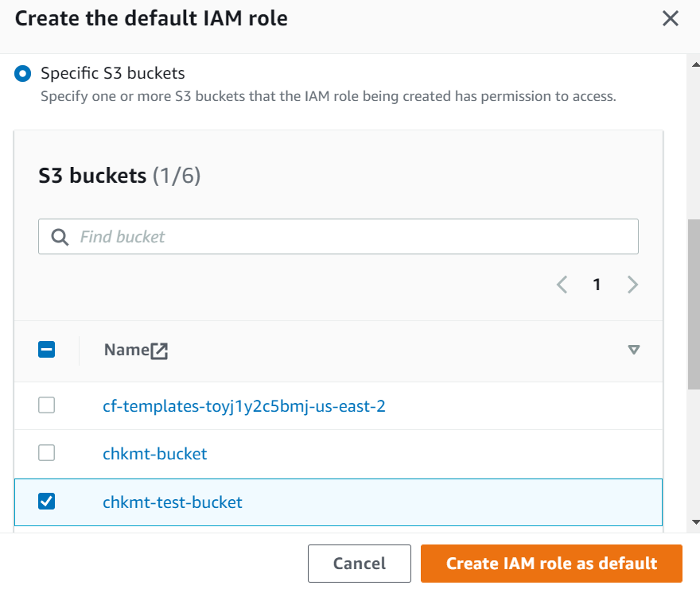The width and height of the screenshot is (700, 589).
Task: Select the Specific S3 buckets radio option
Action: [22, 72]
